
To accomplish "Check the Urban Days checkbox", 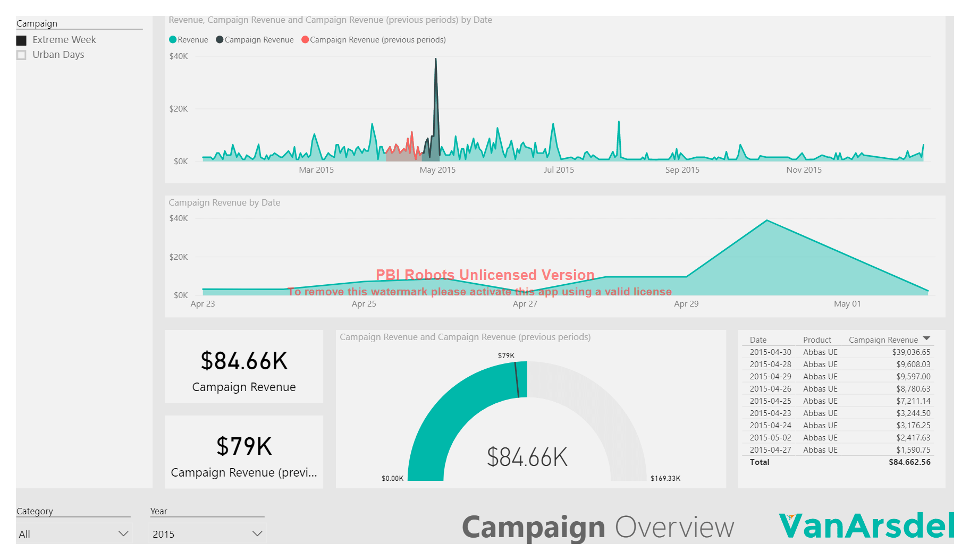I will coord(21,55).
